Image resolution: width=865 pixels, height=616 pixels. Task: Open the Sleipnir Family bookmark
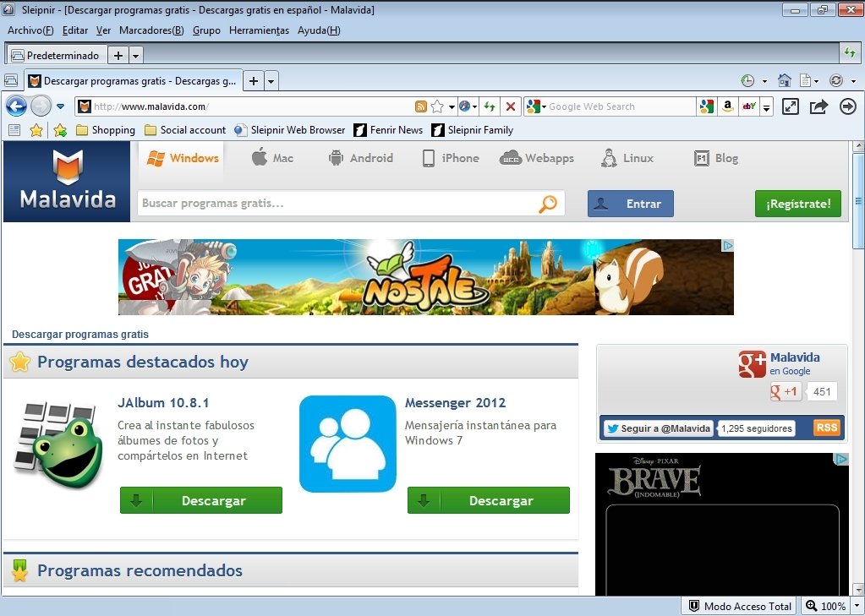coord(472,130)
